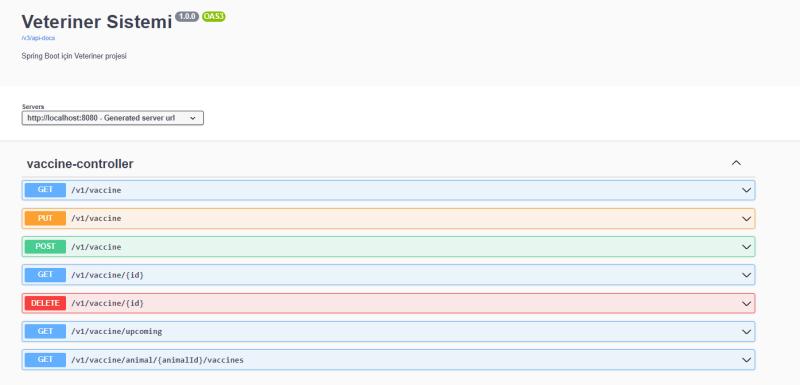Expand the animal/{animalId}/vaccines row chevron
Image resolution: width=800 pixels, height=385 pixels.
(x=746, y=360)
